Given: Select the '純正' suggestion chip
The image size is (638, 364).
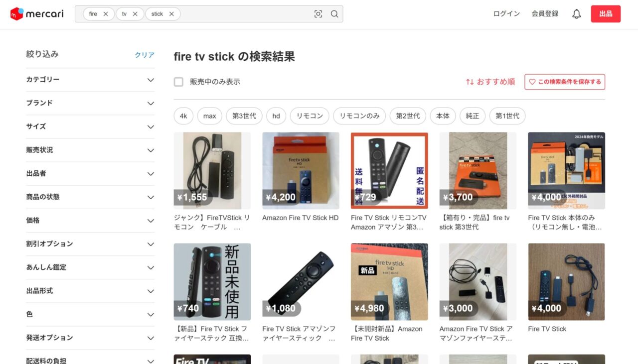Looking at the screenshot, I should click(x=473, y=116).
